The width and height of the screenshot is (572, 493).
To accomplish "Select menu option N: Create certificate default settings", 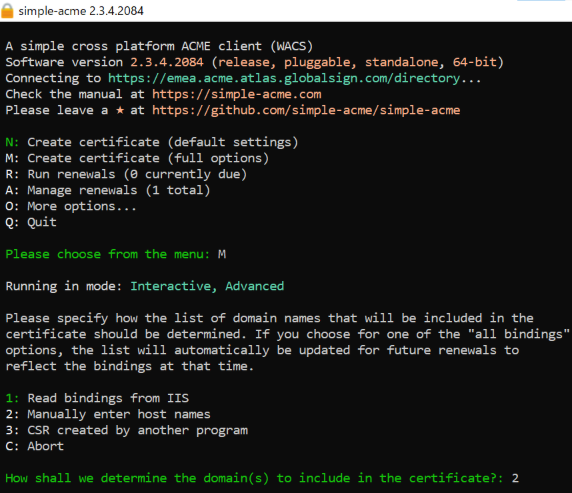I will pos(152,142).
